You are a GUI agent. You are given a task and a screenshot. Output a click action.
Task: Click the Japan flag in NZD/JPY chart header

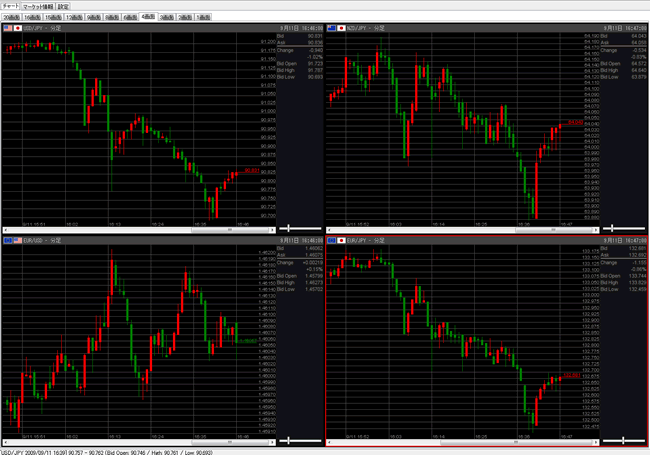coord(342,28)
